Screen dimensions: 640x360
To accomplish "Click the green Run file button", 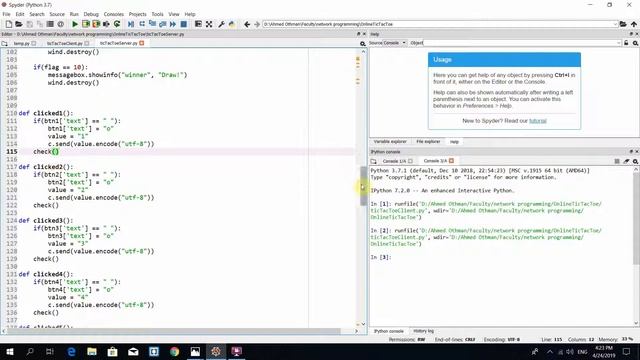I will 75,24.
